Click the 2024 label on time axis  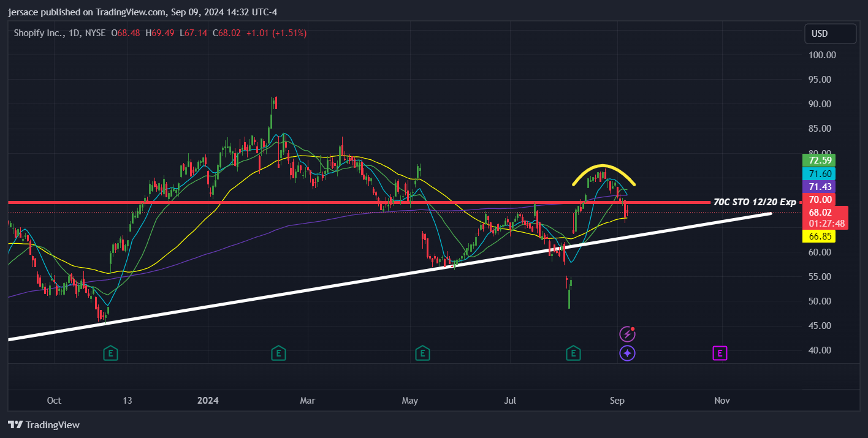[x=208, y=401]
